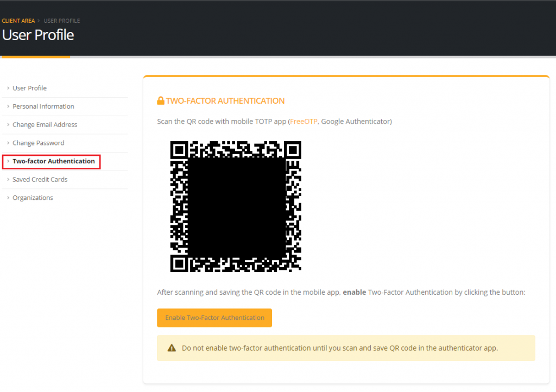Open the User Profile sidebar item
This screenshot has height=392, width=556.
point(30,88)
